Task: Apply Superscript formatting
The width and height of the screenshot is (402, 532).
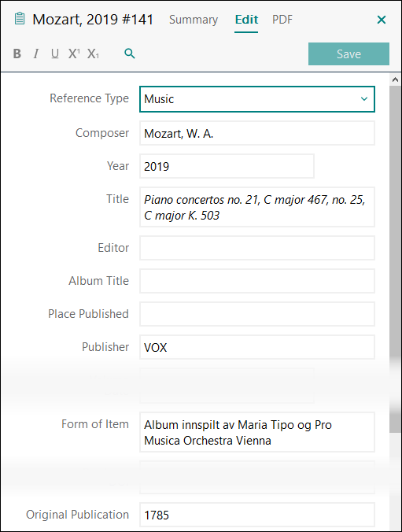Action: pos(74,54)
